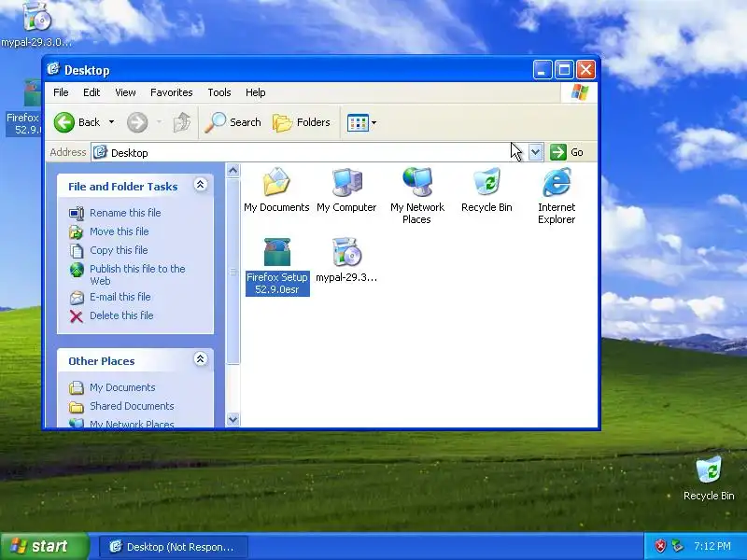Click Publish this file to the Web
The height and width of the screenshot is (560, 747).
(137, 274)
